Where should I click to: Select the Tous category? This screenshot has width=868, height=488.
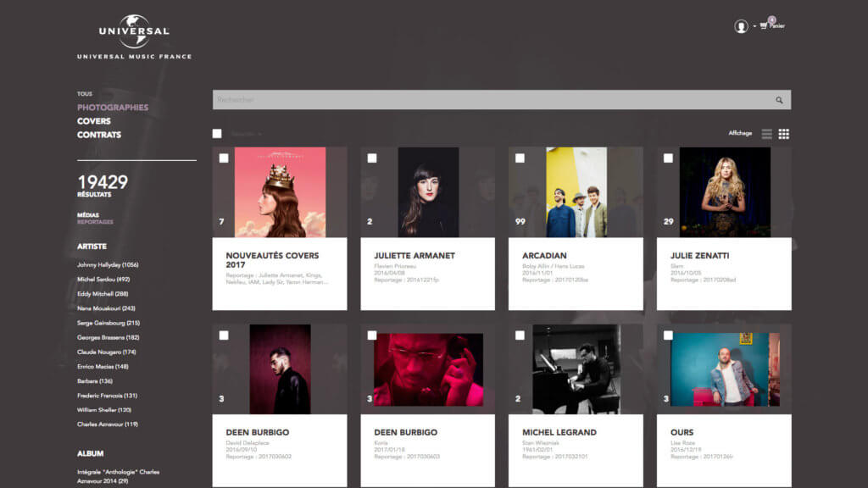(x=85, y=94)
